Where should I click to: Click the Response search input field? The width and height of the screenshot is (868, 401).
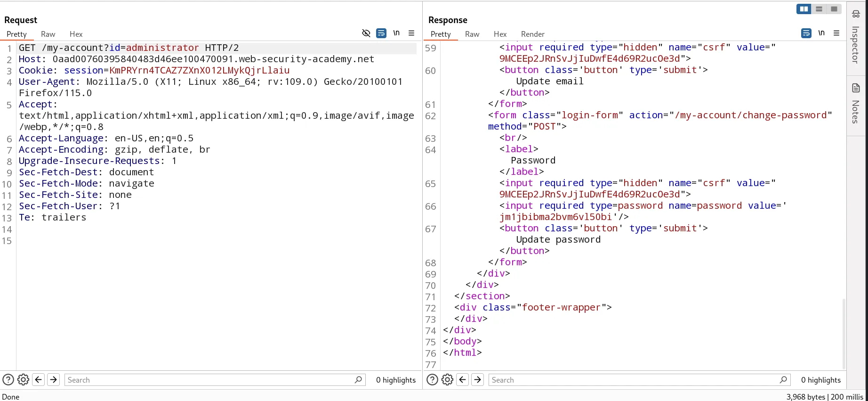pyautogui.click(x=633, y=380)
